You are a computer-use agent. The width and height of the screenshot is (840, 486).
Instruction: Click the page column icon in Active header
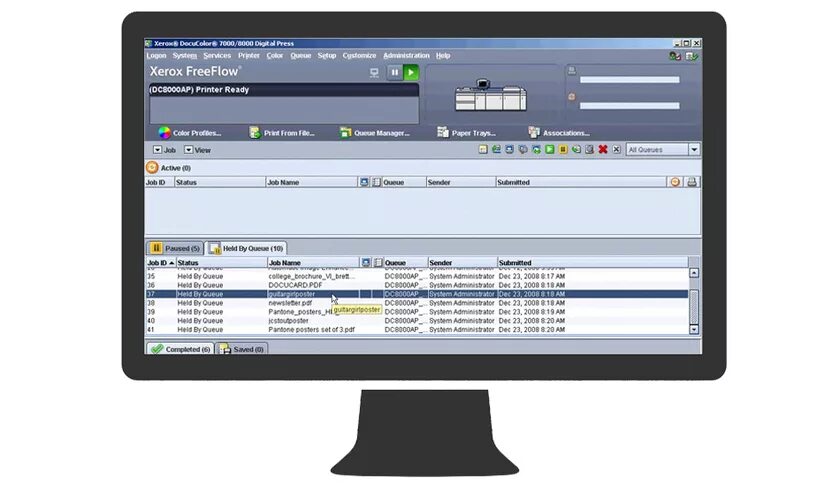[x=377, y=182]
